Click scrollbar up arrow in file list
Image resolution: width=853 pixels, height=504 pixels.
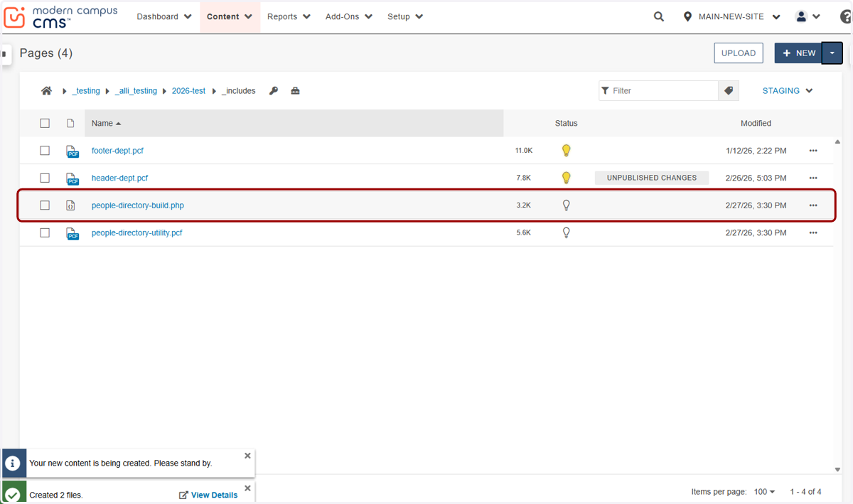pos(837,141)
